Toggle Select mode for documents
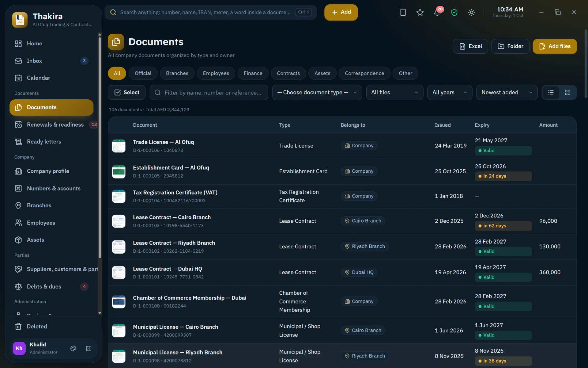 pos(127,92)
